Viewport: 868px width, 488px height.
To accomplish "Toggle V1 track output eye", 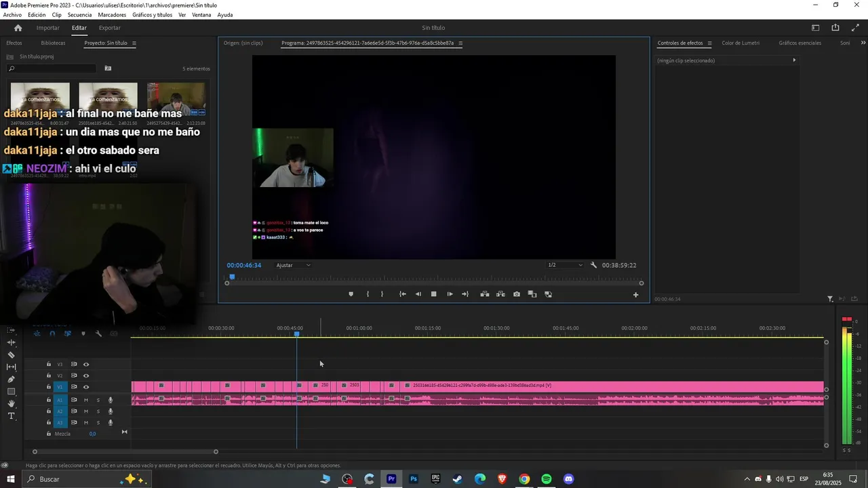I will [x=86, y=387].
